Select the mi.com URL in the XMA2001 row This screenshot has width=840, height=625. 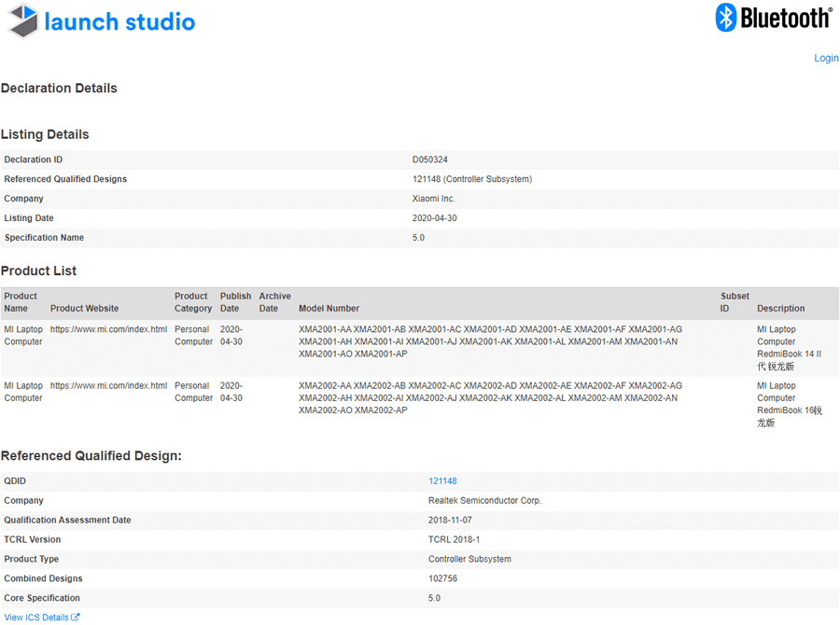[109, 329]
